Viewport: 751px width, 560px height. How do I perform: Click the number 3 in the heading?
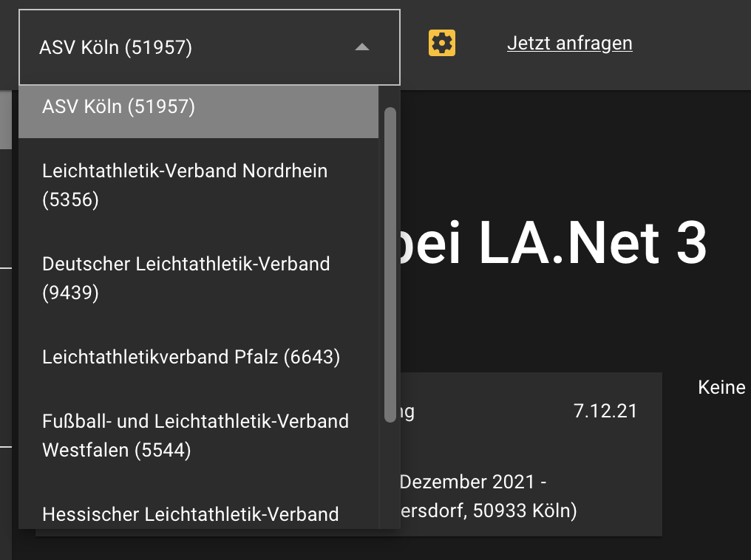pos(692,242)
